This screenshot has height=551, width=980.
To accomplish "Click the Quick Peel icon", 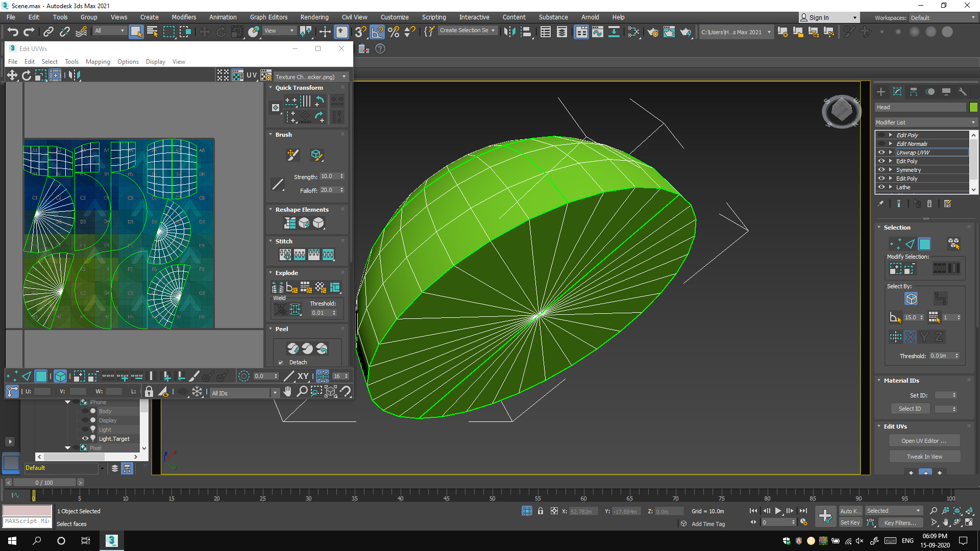I will pos(293,348).
